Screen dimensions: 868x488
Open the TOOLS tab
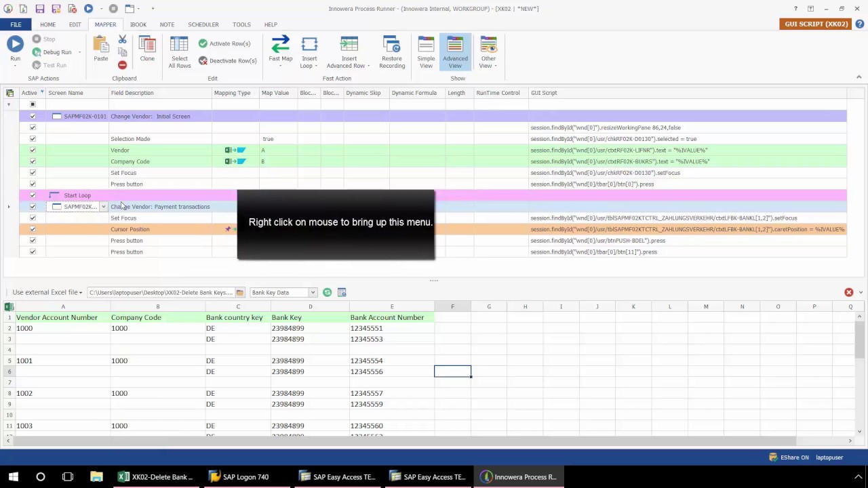pos(241,24)
